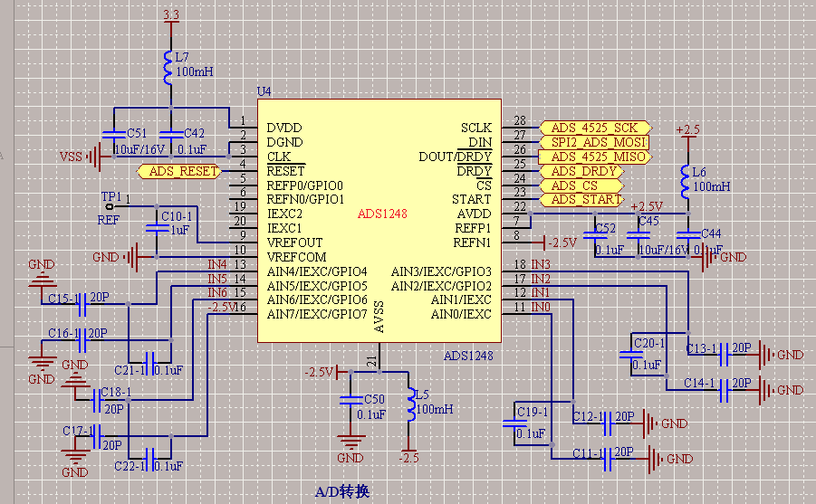Click the 100mH value of L7
The height and width of the screenshot is (504, 816).
pyautogui.click(x=195, y=71)
